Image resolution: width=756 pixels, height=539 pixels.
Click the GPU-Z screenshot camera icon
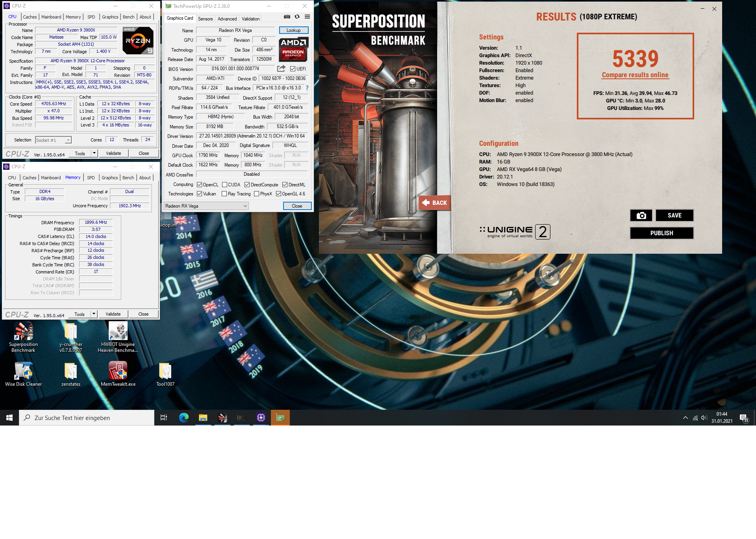pos(287,17)
